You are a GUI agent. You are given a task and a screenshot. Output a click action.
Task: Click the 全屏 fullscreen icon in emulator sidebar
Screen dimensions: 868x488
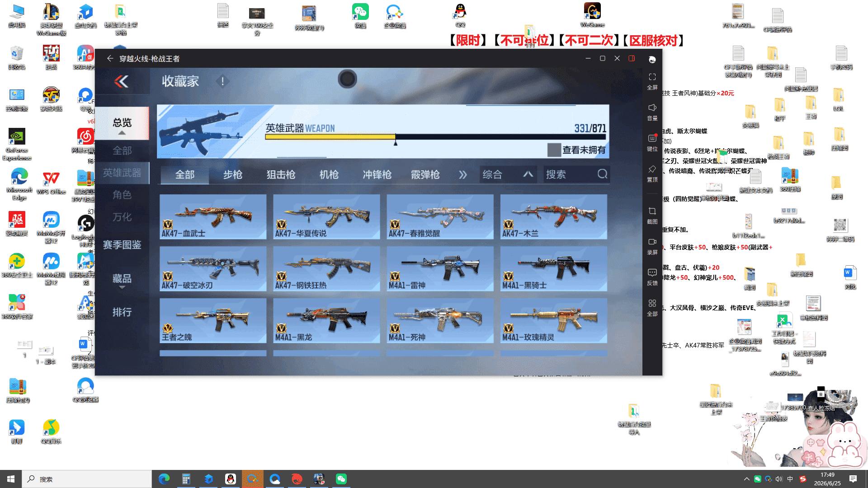point(652,77)
